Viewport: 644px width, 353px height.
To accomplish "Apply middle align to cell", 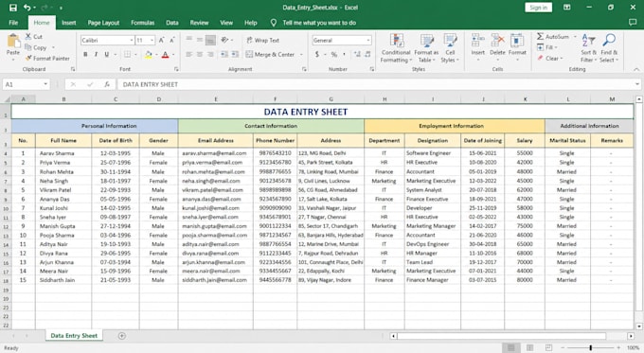I will tap(200, 40).
